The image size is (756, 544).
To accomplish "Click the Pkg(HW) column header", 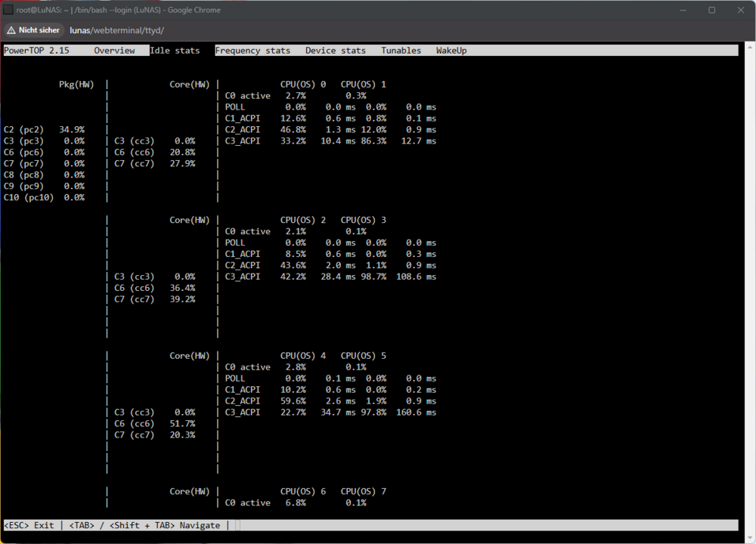I will coord(76,85).
